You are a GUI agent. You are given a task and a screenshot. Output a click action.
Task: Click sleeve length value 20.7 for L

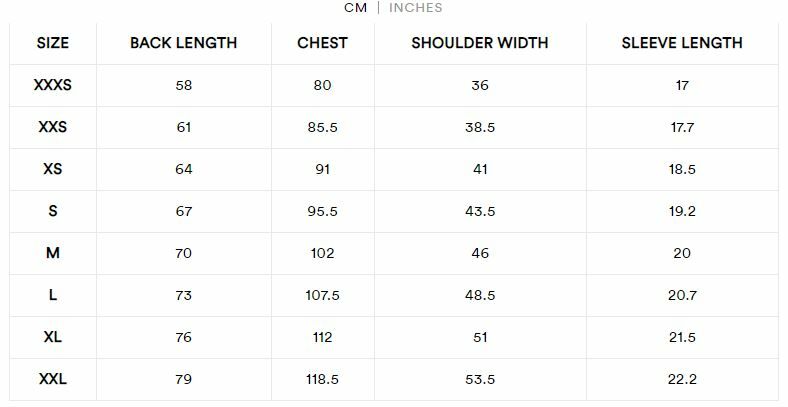[682, 295]
